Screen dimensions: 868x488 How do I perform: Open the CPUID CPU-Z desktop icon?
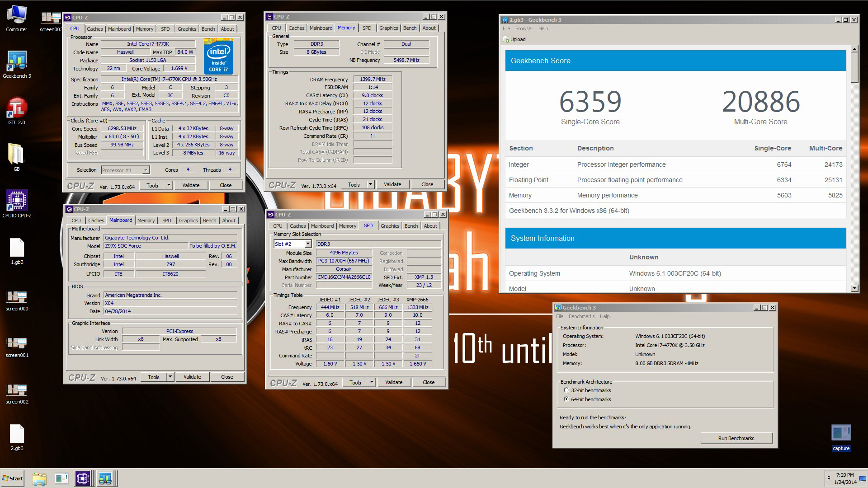[17, 201]
